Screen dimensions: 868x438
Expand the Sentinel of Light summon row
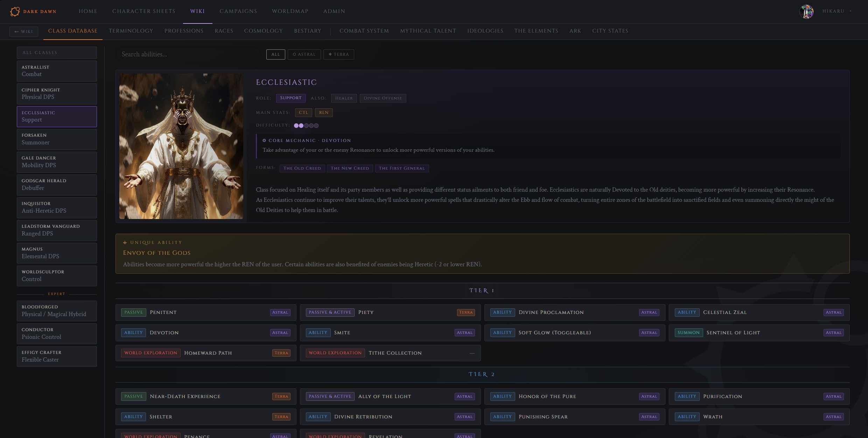[759, 333]
